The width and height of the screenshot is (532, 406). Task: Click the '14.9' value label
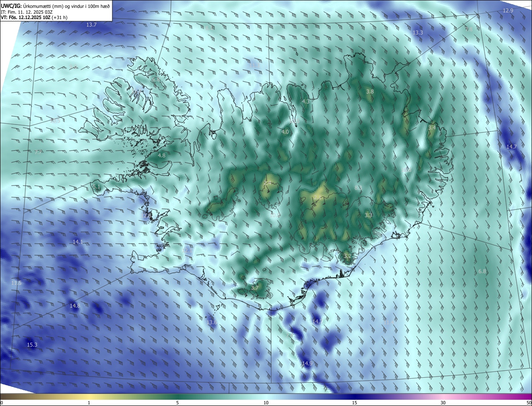[x=307, y=364]
